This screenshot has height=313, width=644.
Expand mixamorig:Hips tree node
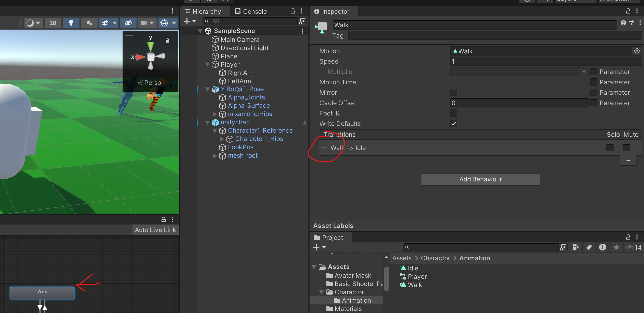pyautogui.click(x=214, y=114)
